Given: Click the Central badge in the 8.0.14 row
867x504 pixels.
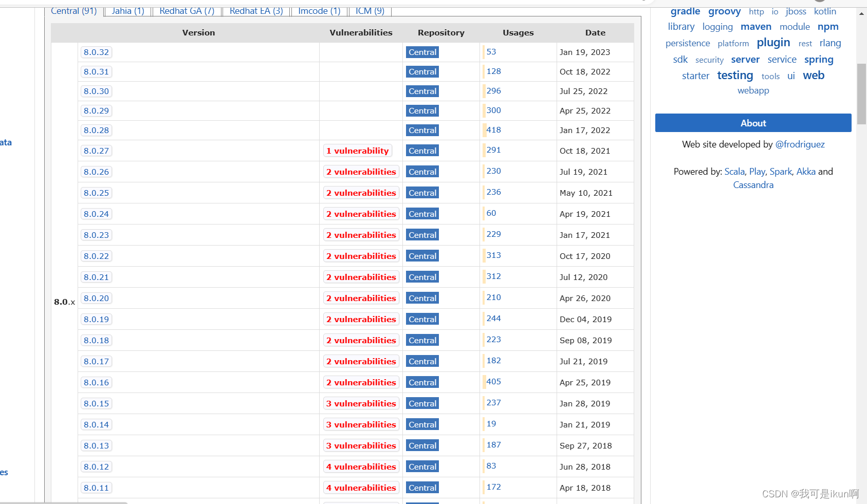Looking at the screenshot, I should coord(422,424).
